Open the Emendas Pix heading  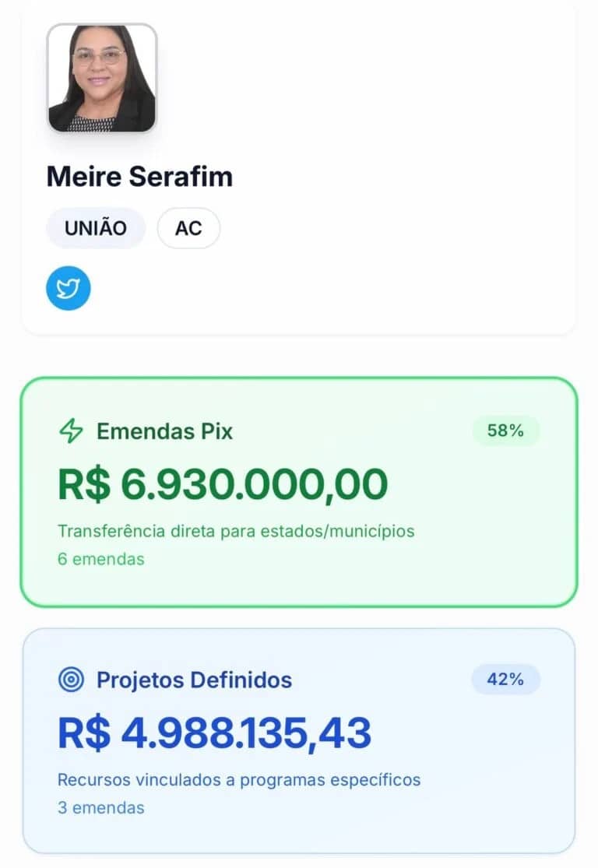(164, 431)
